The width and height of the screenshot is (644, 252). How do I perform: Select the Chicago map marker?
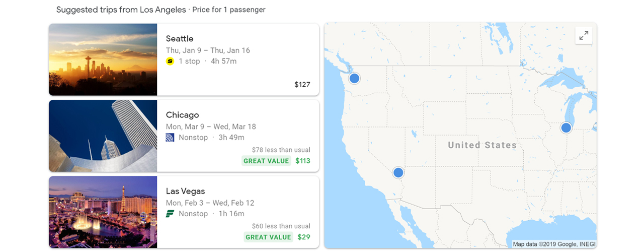point(566,128)
